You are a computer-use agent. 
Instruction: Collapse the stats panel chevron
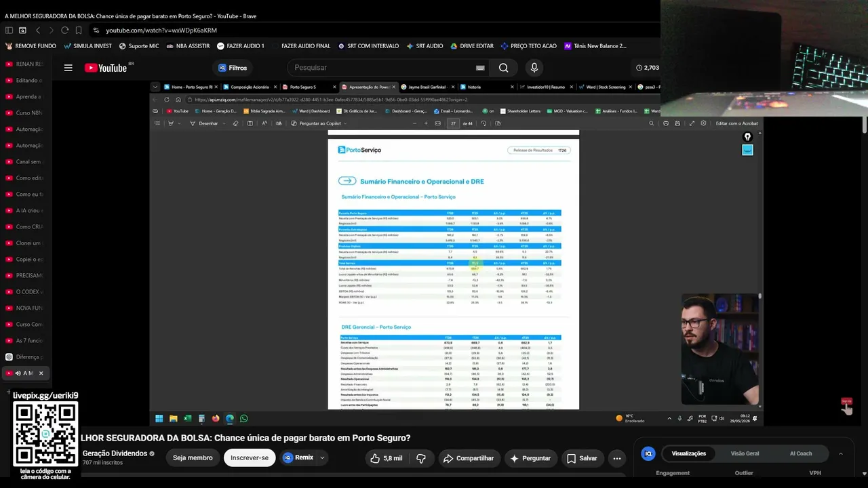pyautogui.click(x=841, y=453)
